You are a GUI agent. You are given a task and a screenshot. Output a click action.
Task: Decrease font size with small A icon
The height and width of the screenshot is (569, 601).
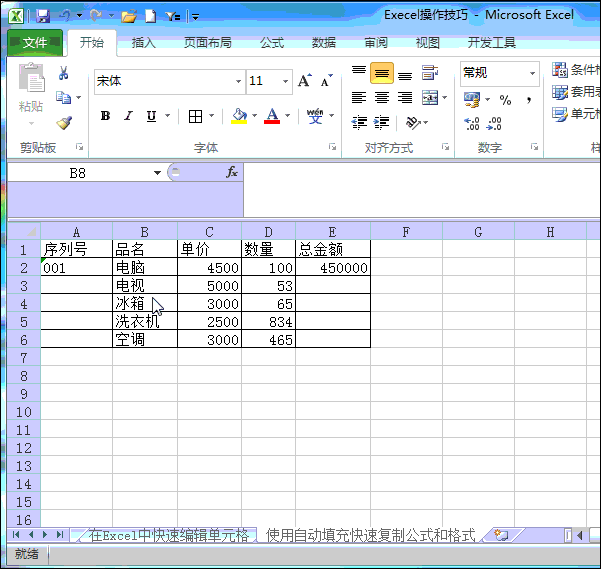click(x=326, y=81)
